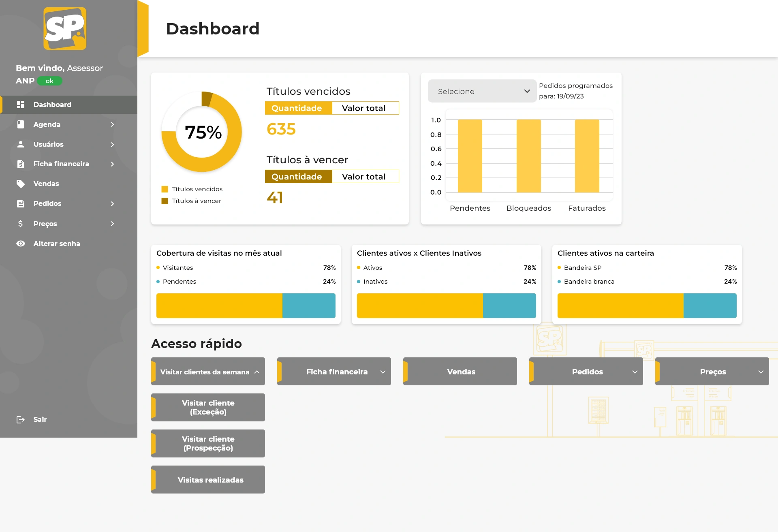The height and width of the screenshot is (532, 778).
Task: Click the Ficha financeira document icon
Action: tap(21, 164)
